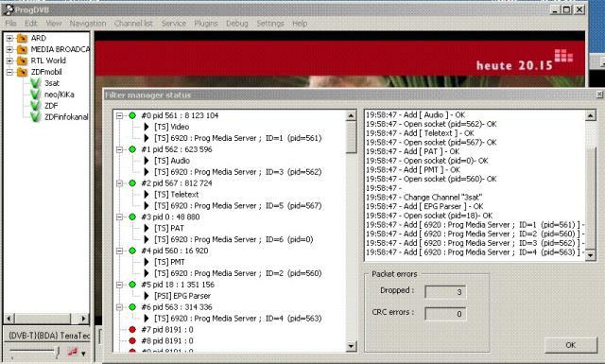Open the Channel list menu
605x364 pixels.
(133, 24)
